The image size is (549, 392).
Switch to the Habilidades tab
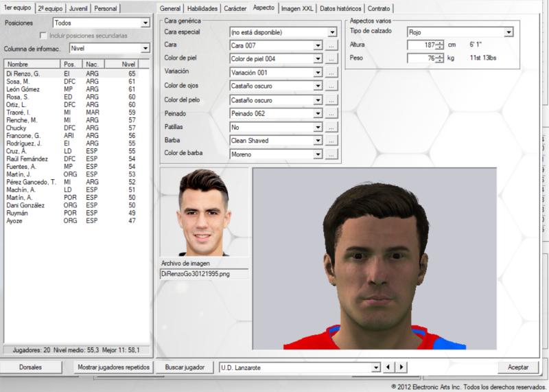[x=202, y=8]
